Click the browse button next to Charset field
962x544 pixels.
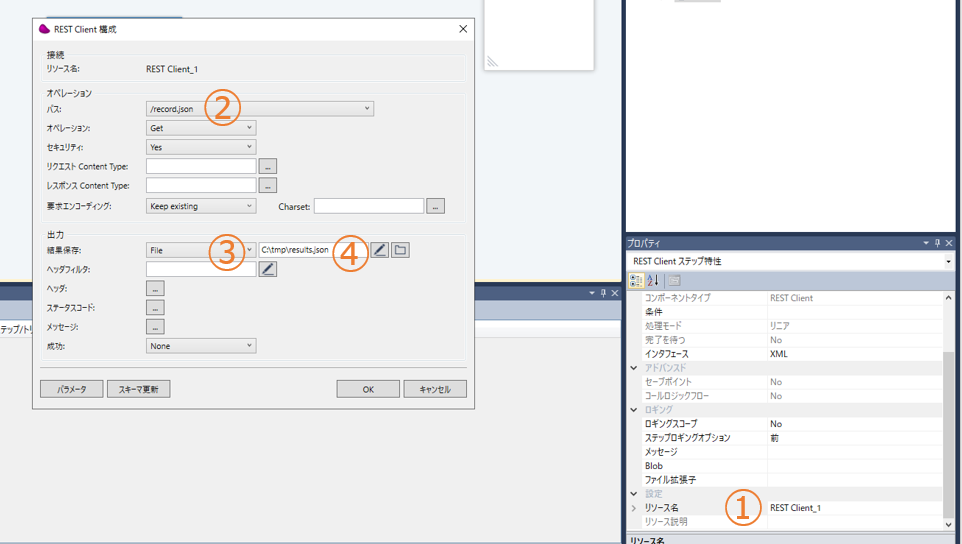point(436,206)
